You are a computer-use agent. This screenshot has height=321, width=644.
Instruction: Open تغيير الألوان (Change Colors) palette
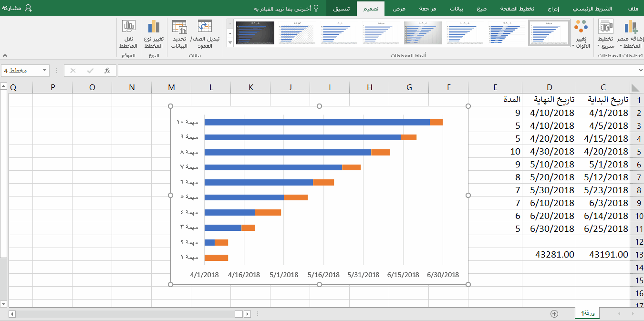581,34
